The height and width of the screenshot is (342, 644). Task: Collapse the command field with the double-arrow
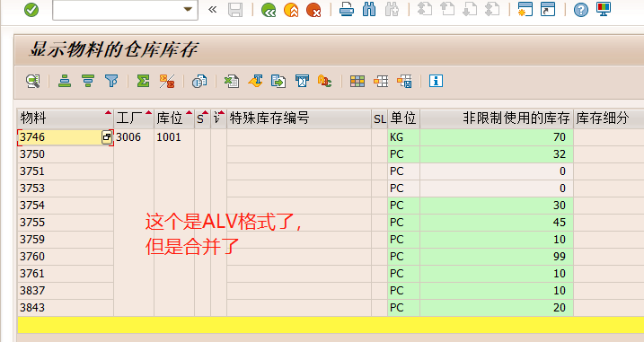[x=212, y=10]
